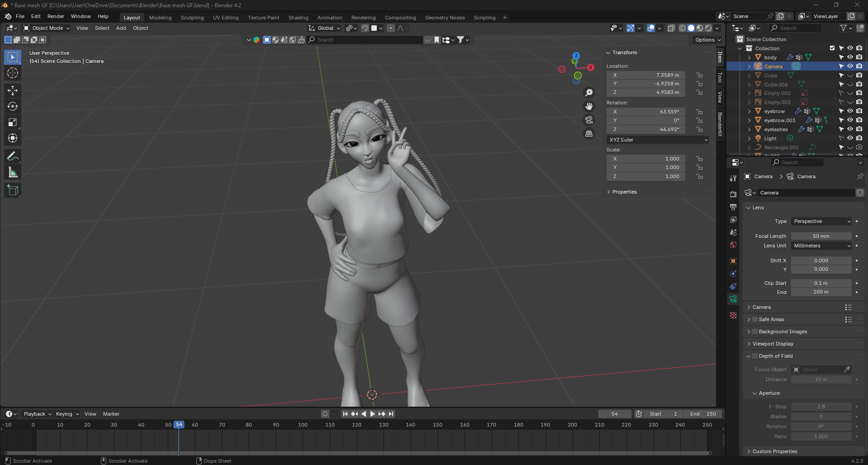Click the zoom magnifier viewport icon
868x465 pixels.
(589, 93)
